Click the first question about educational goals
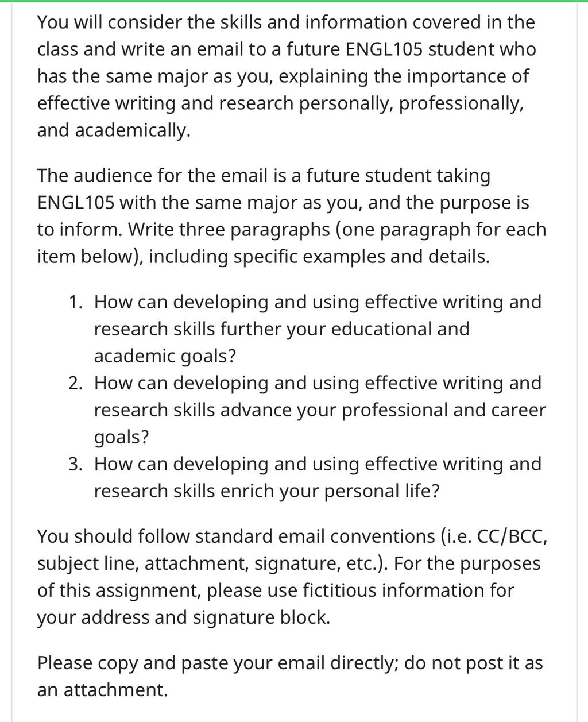 tap(318, 329)
